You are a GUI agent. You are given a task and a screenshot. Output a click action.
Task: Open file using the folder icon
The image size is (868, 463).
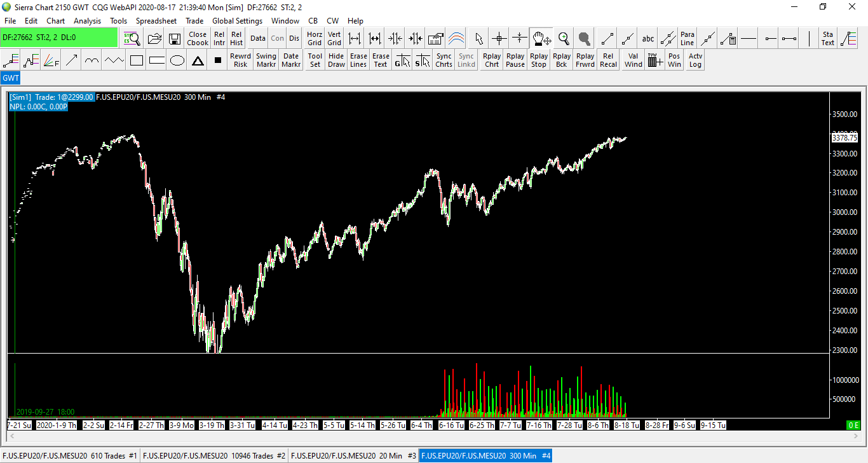[x=154, y=38]
